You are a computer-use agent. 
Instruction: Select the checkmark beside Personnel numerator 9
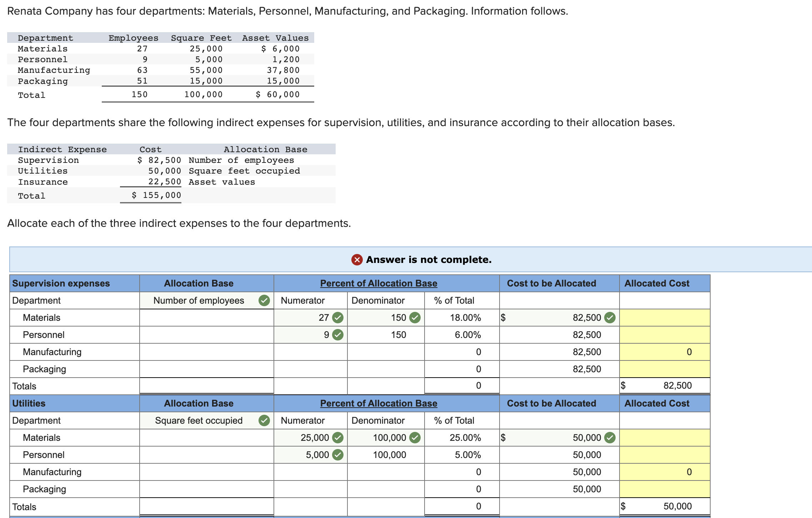coord(337,335)
